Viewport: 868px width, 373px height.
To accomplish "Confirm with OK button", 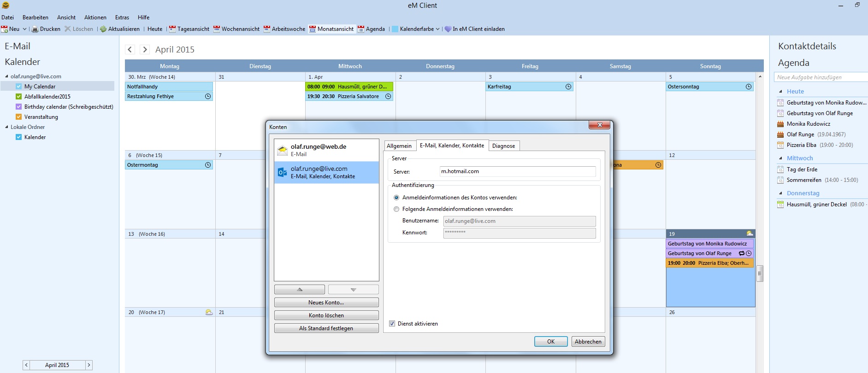I will tap(551, 342).
